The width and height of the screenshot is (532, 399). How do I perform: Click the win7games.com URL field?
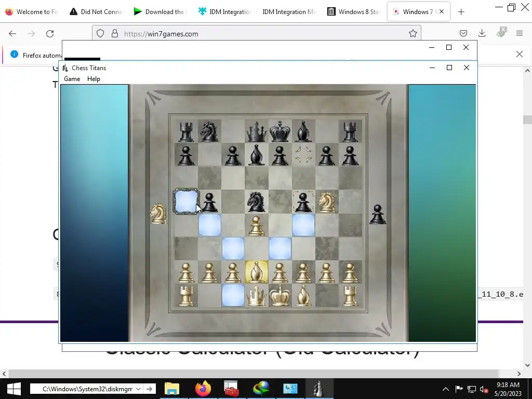point(257,34)
